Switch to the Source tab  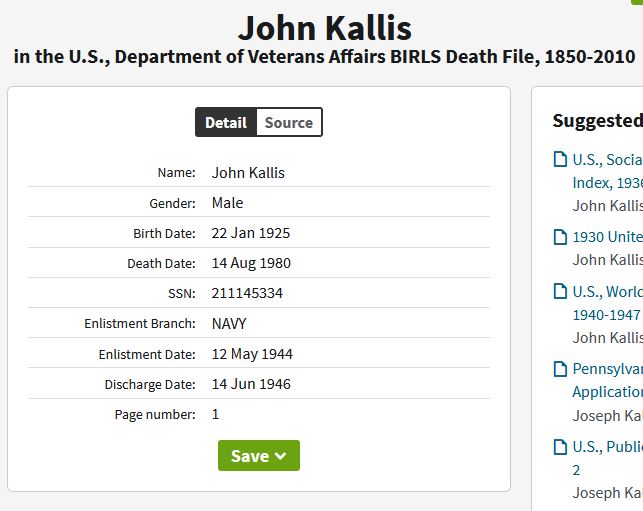[289, 123]
